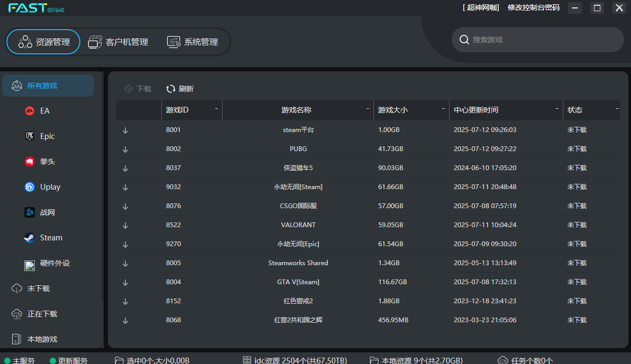Click the 主服务 status indicator
Screen dimensions: 631x364
pyautogui.click(x=20, y=360)
